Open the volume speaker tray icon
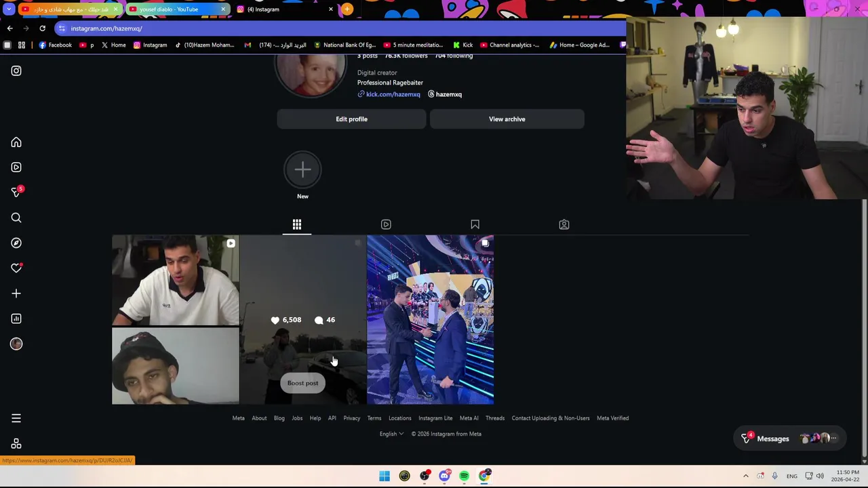Screen dimensions: 868x488 (820, 476)
